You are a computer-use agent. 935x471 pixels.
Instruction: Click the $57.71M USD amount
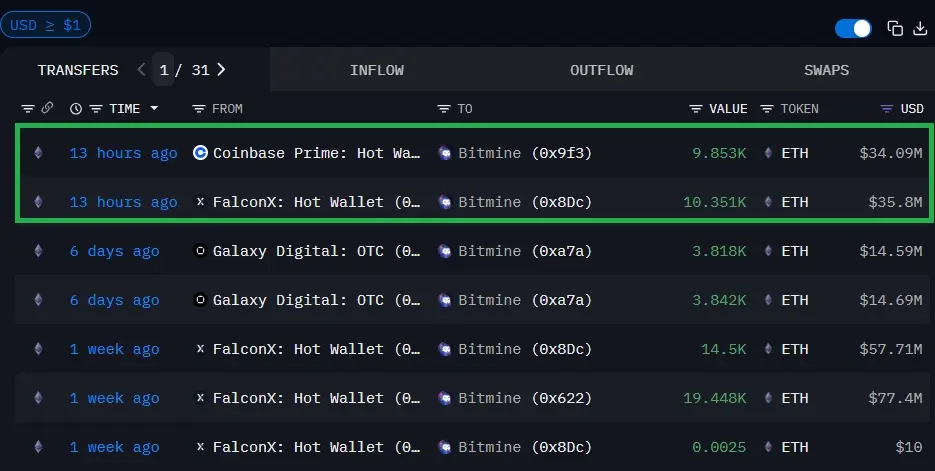click(x=891, y=349)
